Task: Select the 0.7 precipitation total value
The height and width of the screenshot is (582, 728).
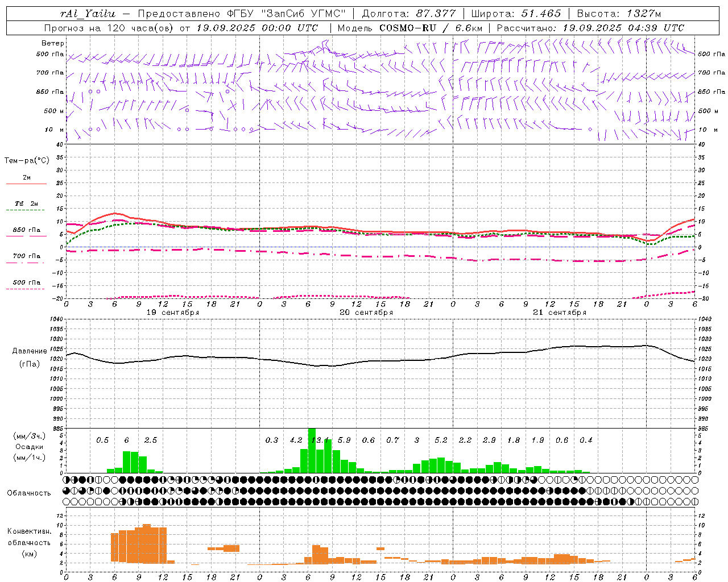Action: 392,440
